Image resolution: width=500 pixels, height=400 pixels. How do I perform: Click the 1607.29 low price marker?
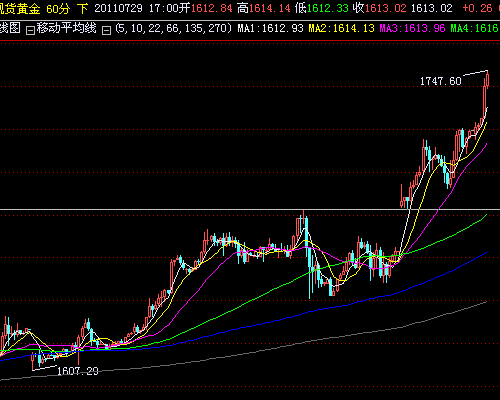[78, 371]
